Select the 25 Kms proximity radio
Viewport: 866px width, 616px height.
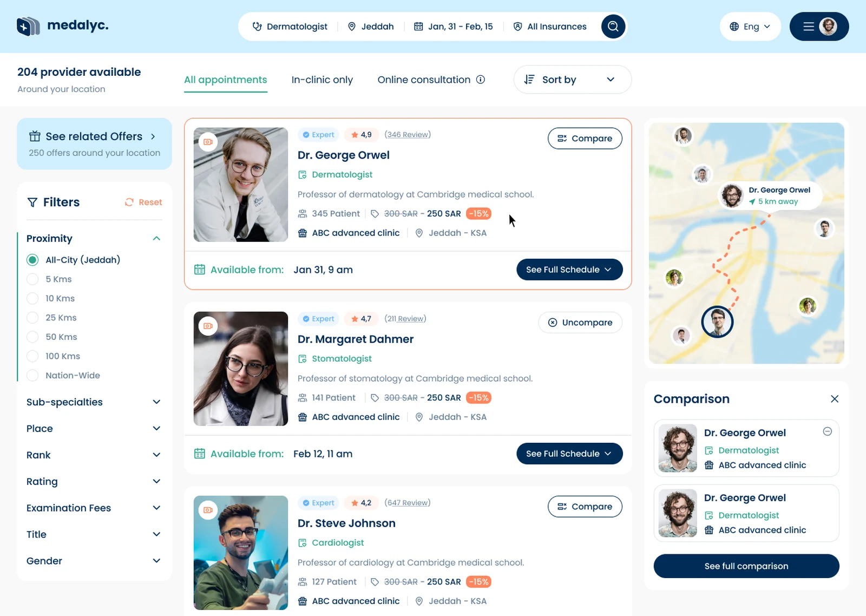[x=32, y=318]
